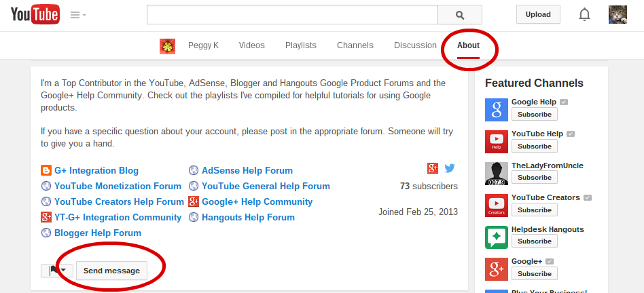Click the Twitter bird icon

[x=450, y=168]
